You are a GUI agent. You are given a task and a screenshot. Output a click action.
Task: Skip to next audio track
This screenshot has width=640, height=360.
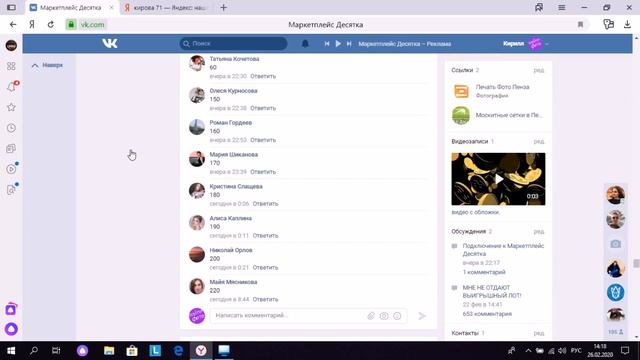[349, 44]
